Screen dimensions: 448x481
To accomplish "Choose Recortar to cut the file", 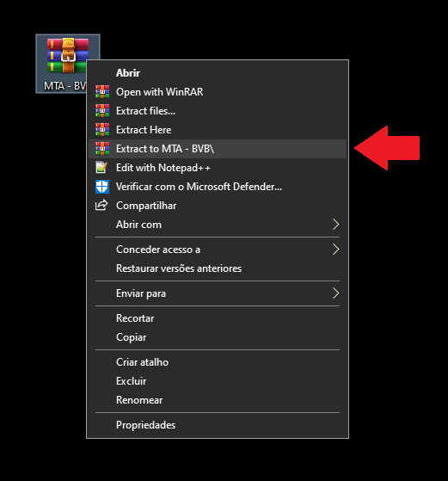I will pyautogui.click(x=218, y=318).
